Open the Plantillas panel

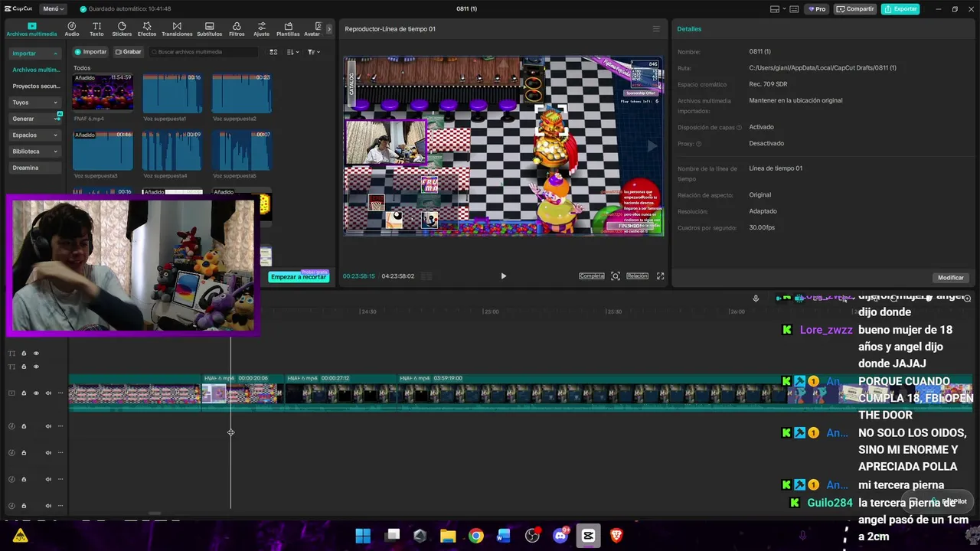click(288, 29)
